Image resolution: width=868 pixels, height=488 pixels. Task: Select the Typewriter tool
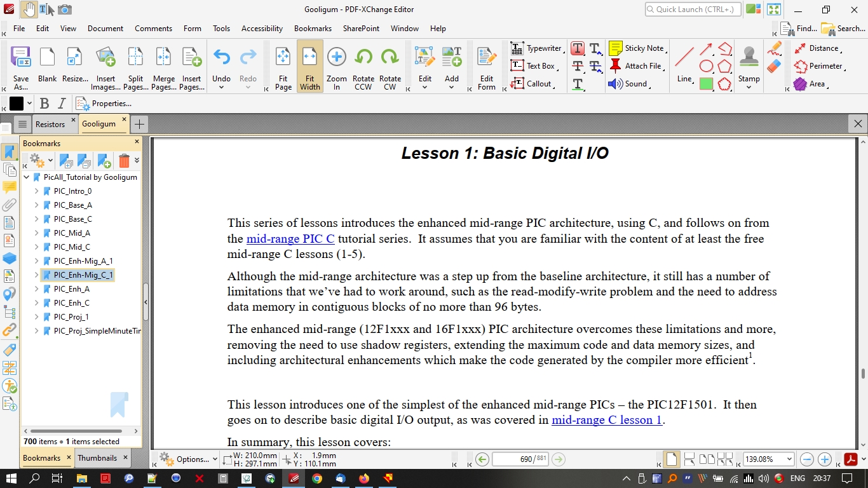537,48
